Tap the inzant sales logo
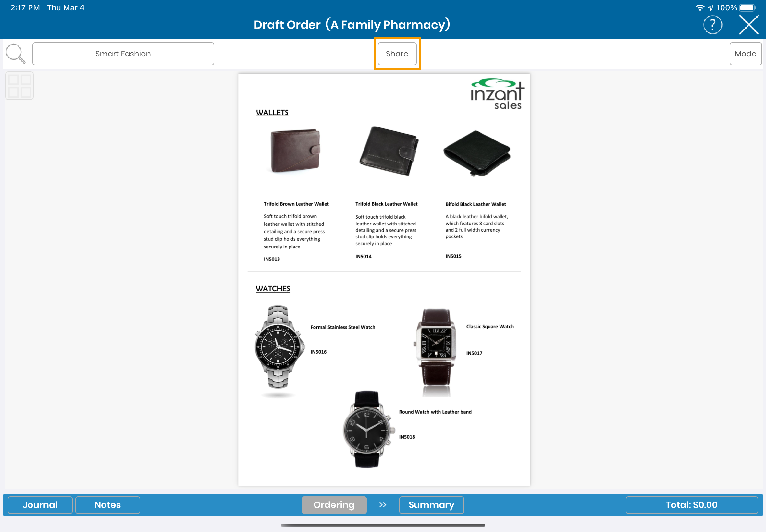 click(497, 94)
